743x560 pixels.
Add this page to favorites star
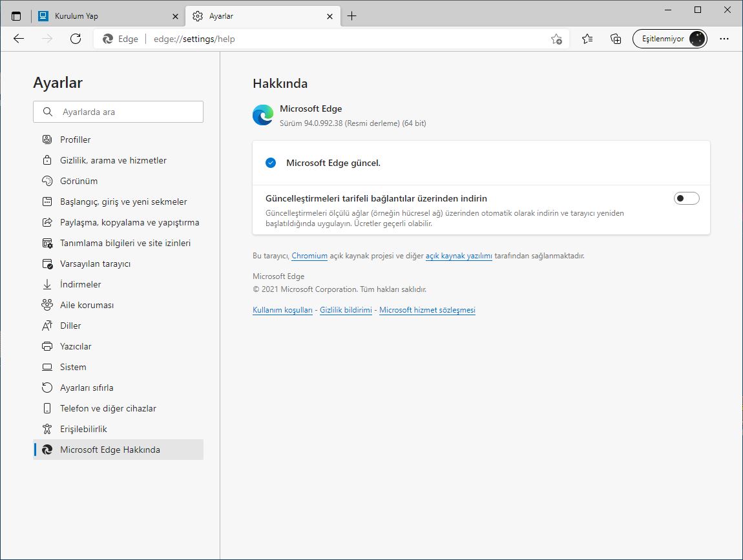click(x=556, y=39)
